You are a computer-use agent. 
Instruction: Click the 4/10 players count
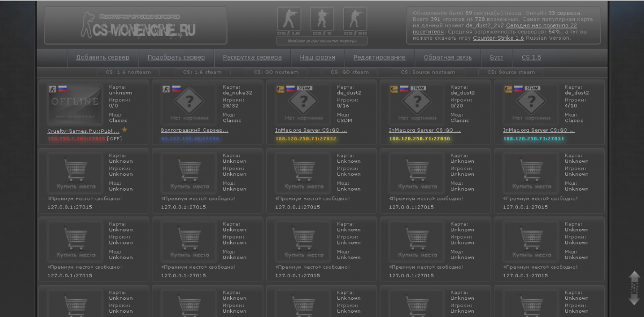pyautogui.click(x=570, y=106)
